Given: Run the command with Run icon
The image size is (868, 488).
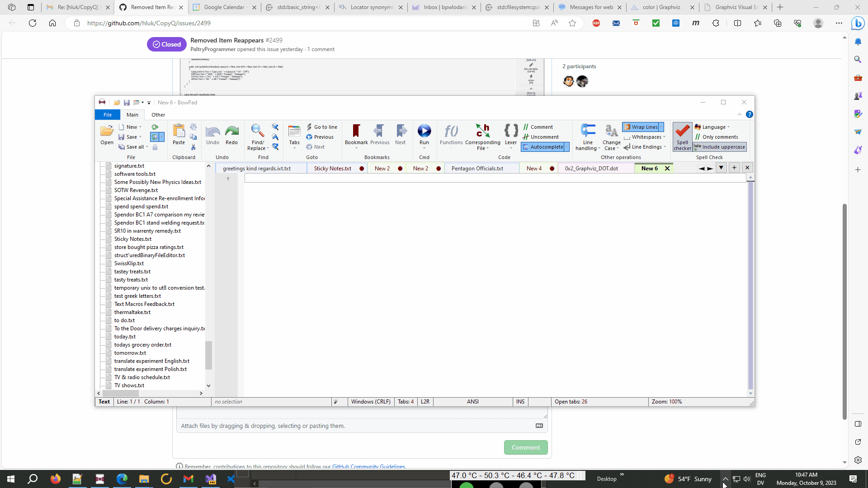Looking at the screenshot, I should 424,131.
